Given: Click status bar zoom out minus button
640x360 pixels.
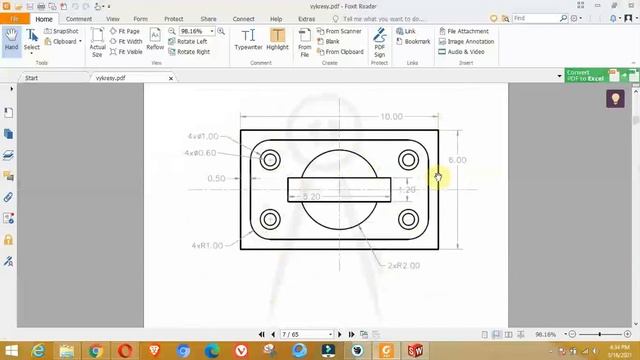Looking at the screenshot, I should (x=572, y=334).
